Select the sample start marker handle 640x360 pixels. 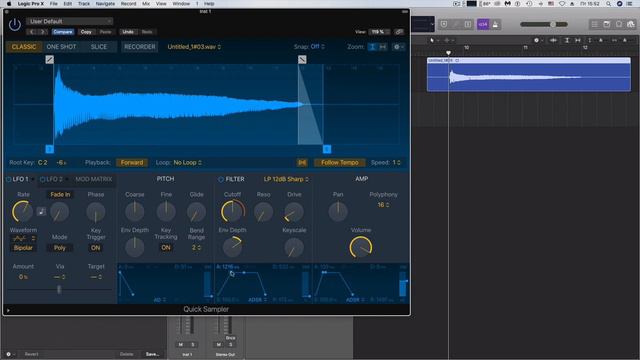49,149
